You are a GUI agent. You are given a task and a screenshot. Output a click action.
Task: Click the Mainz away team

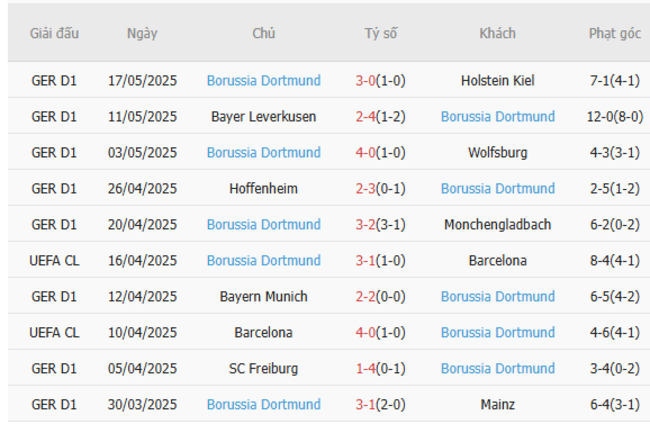click(x=497, y=404)
